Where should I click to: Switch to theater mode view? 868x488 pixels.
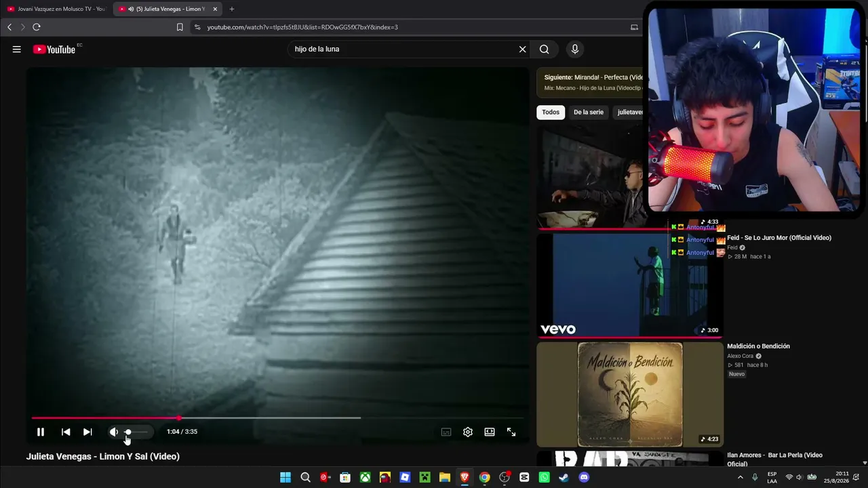pyautogui.click(x=490, y=432)
